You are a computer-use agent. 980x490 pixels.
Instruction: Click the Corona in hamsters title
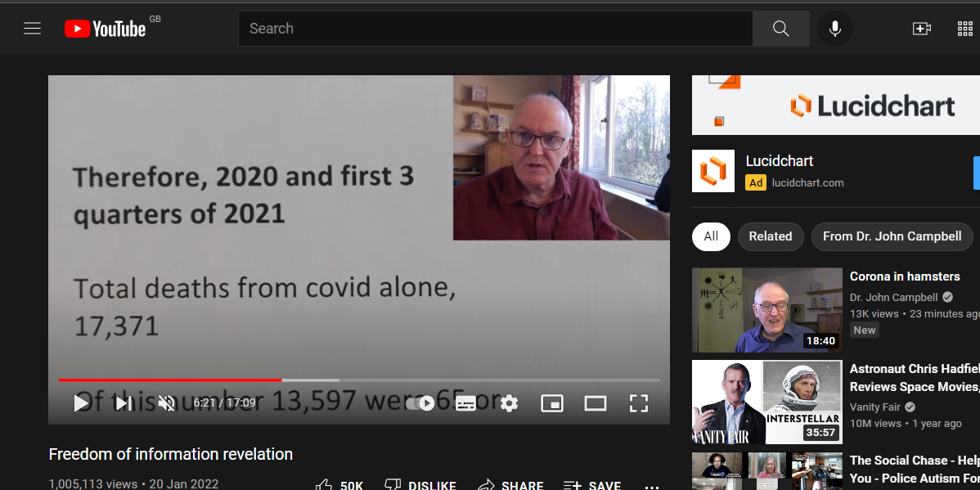pyautogui.click(x=905, y=276)
